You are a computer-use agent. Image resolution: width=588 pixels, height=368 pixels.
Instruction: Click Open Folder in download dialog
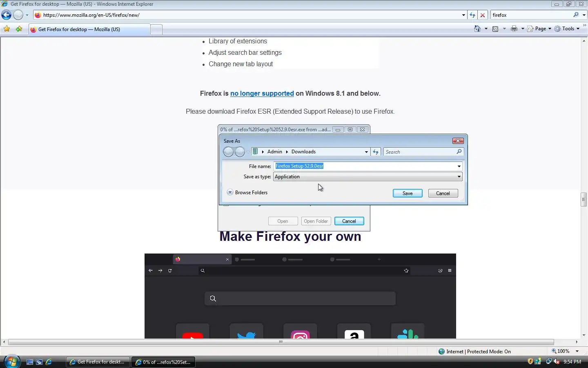click(316, 221)
